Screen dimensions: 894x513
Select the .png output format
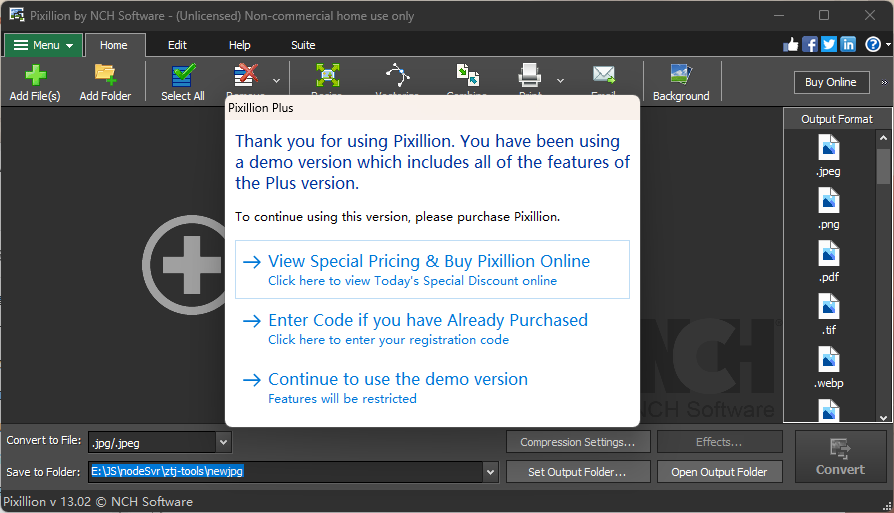coord(828,209)
